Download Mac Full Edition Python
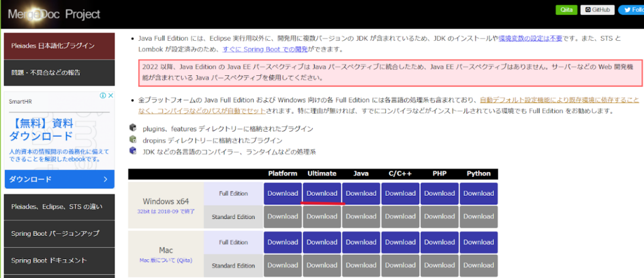 (x=479, y=242)
